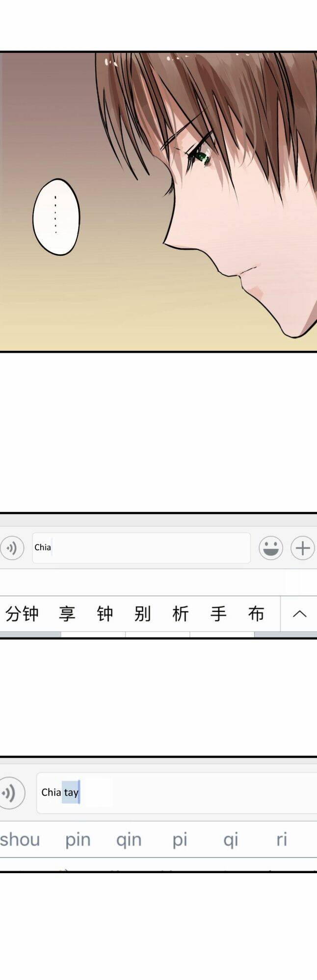This screenshot has height=980, width=317.
Task: Pick candidate character 布
Action: pos(256,613)
